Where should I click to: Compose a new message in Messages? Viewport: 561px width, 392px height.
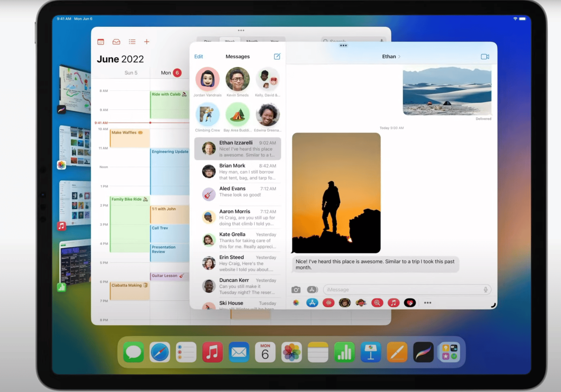click(x=277, y=57)
